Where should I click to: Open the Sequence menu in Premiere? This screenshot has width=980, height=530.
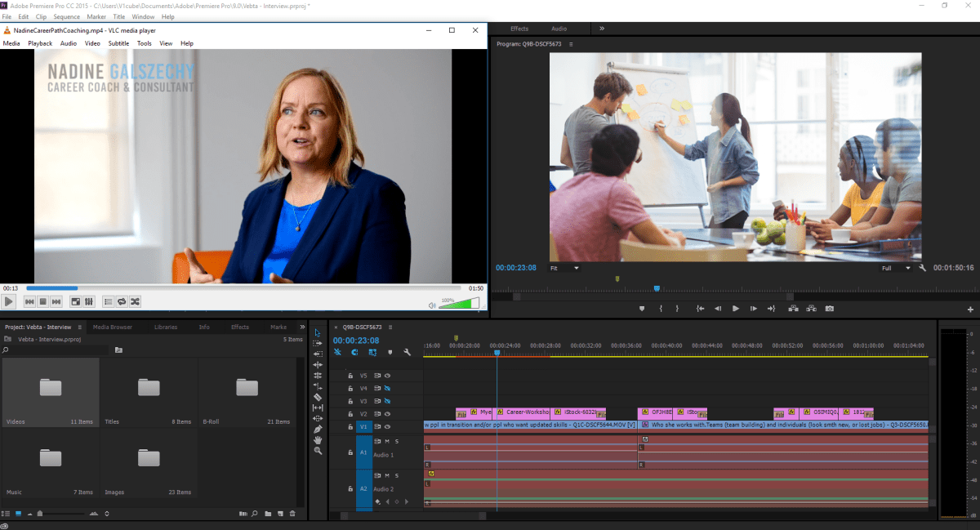(66, 16)
